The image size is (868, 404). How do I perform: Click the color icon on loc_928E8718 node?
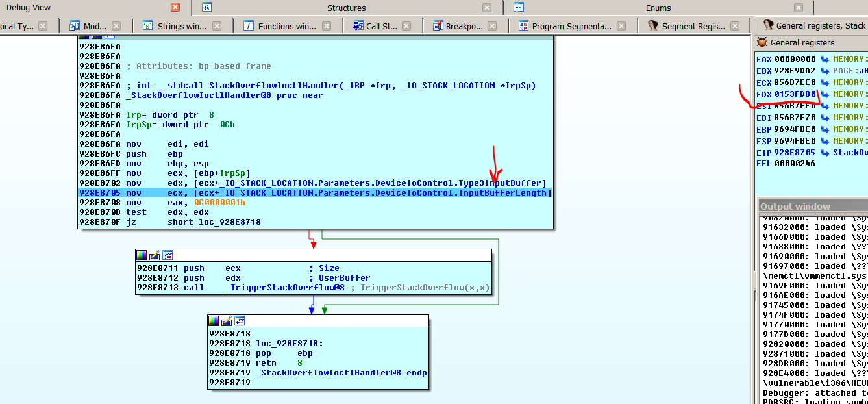point(214,321)
